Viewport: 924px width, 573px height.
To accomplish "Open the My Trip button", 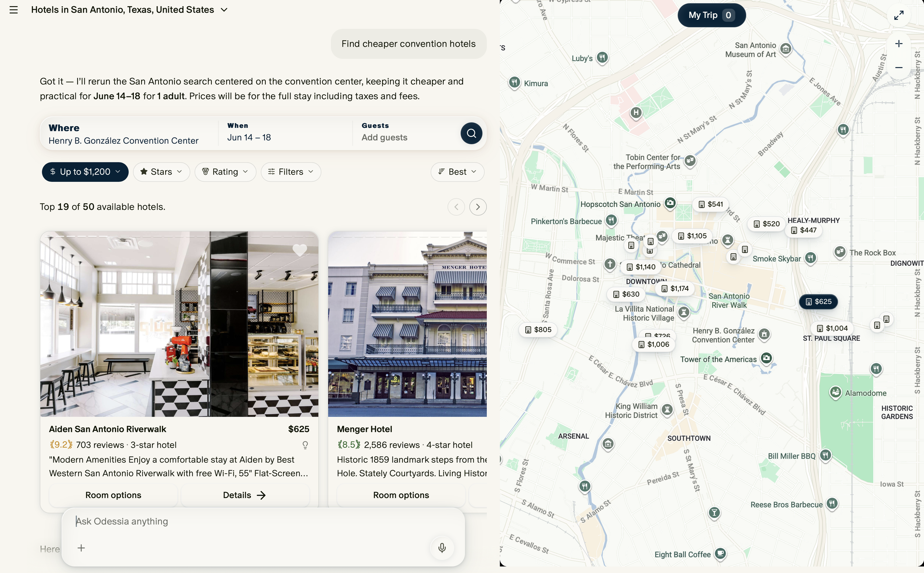I will click(711, 15).
